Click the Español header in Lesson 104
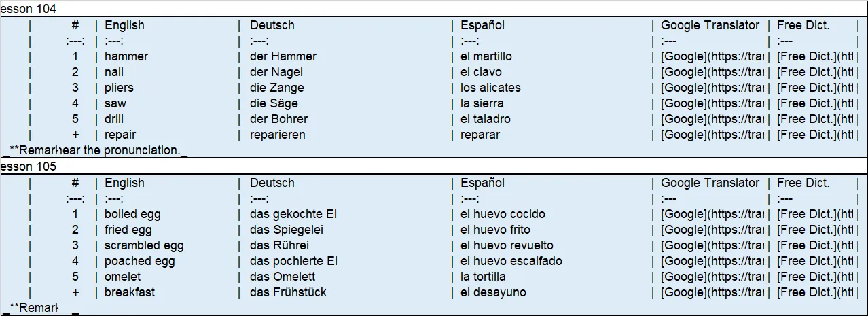The width and height of the screenshot is (868, 316). (482, 25)
